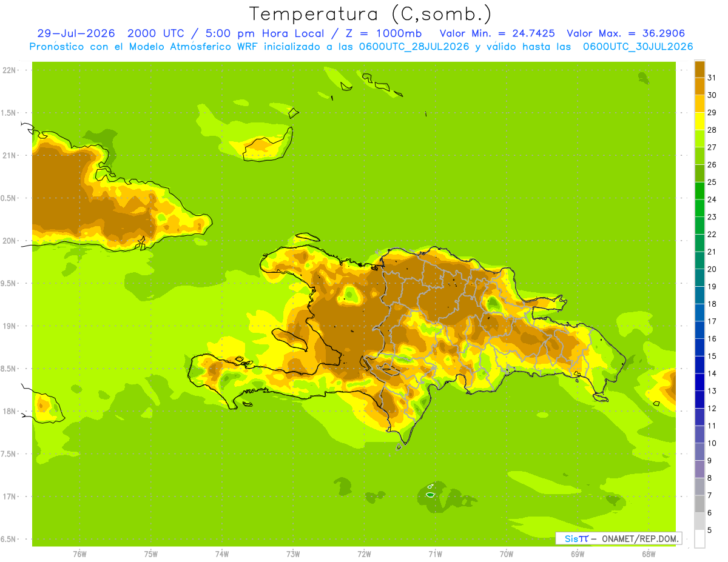
Task: Click the colorbar swatch between labels 13 and 14
Action: (x=699, y=382)
